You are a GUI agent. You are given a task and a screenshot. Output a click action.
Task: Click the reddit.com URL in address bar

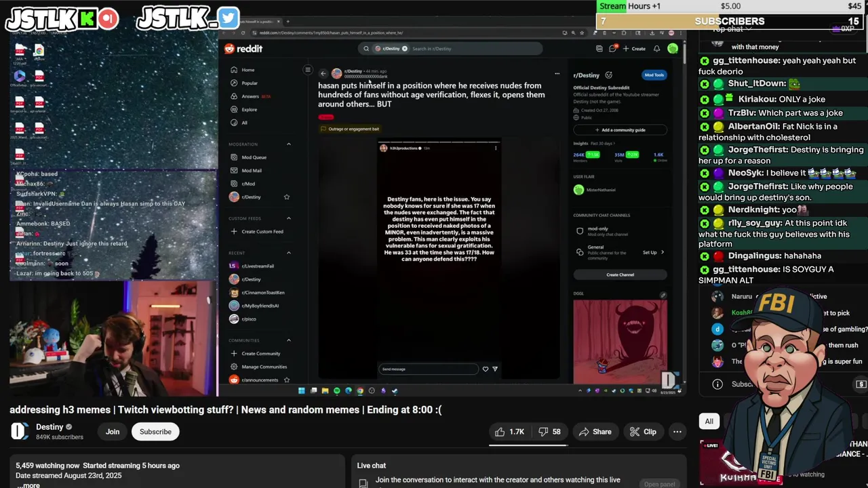pyautogui.click(x=331, y=33)
